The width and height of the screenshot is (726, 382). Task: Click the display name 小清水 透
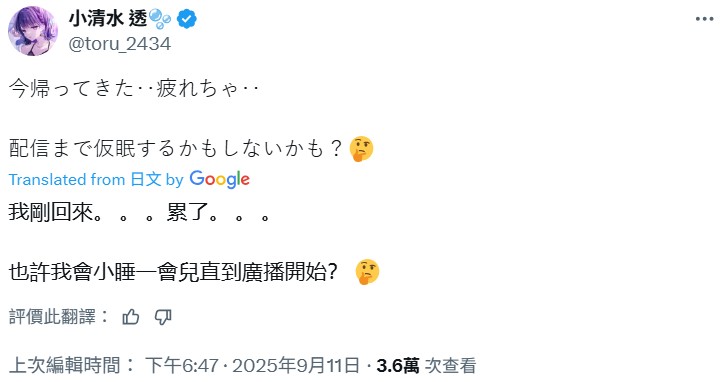tap(108, 19)
